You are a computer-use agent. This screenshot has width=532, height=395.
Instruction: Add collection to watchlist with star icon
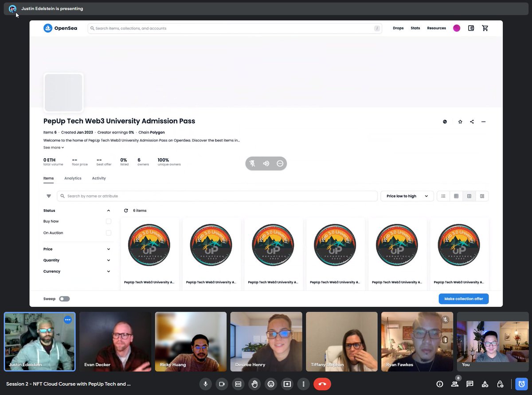tap(460, 121)
